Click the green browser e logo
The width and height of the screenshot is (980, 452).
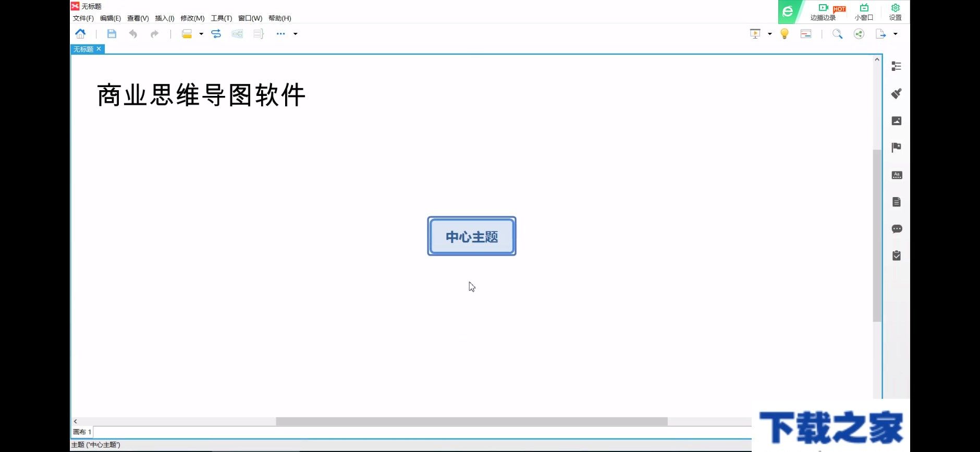(x=788, y=11)
